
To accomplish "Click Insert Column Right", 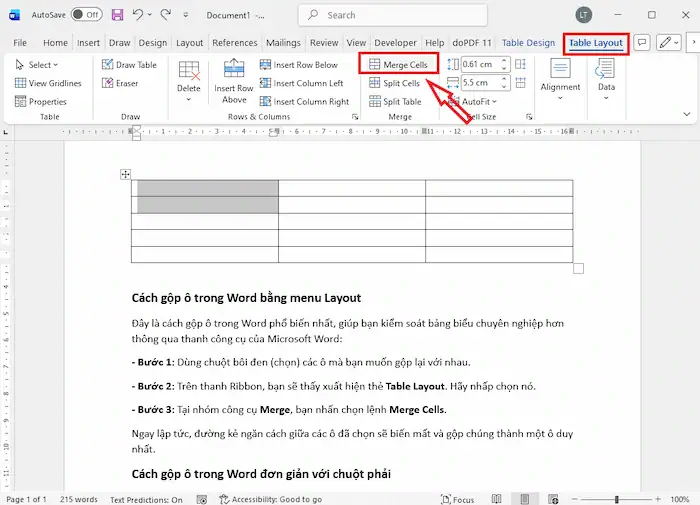I will coord(304,101).
